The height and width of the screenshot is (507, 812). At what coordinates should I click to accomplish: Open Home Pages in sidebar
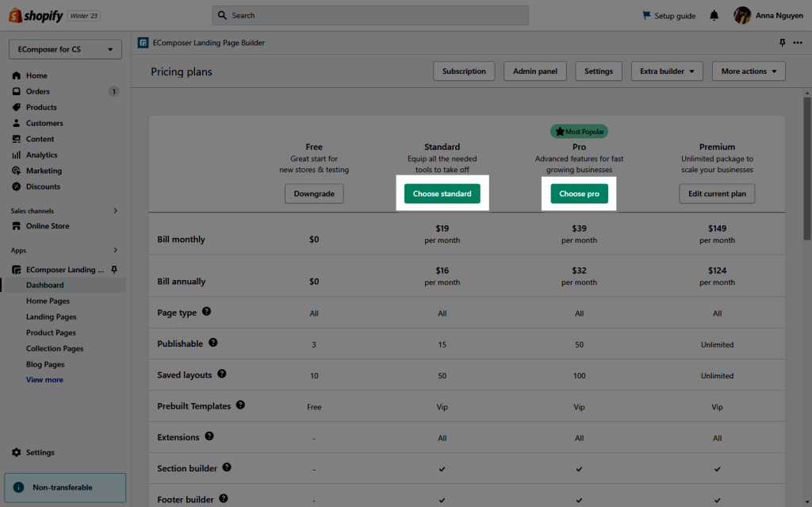click(48, 302)
